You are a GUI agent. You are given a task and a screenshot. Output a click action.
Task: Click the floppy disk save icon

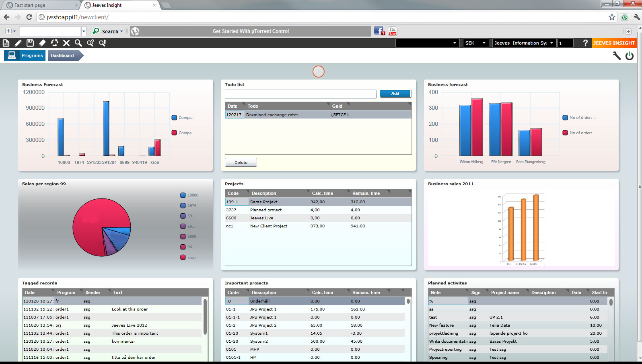(x=30, y=43)
